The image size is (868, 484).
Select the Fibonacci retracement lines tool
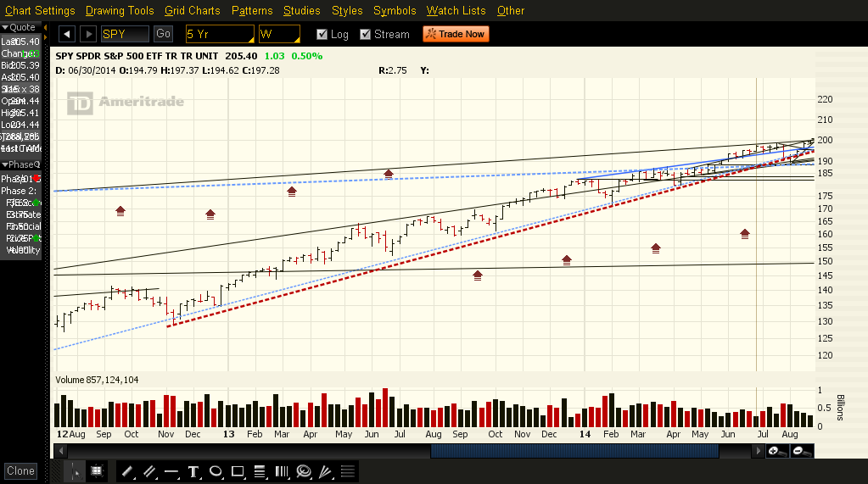pos(260,472)
